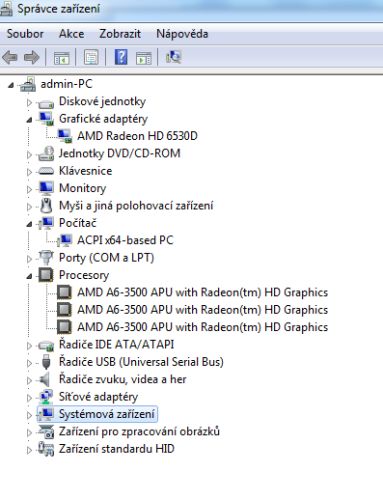Expand the Diskové jednotky node
The image size is (383, 500).
coord(29,102)
